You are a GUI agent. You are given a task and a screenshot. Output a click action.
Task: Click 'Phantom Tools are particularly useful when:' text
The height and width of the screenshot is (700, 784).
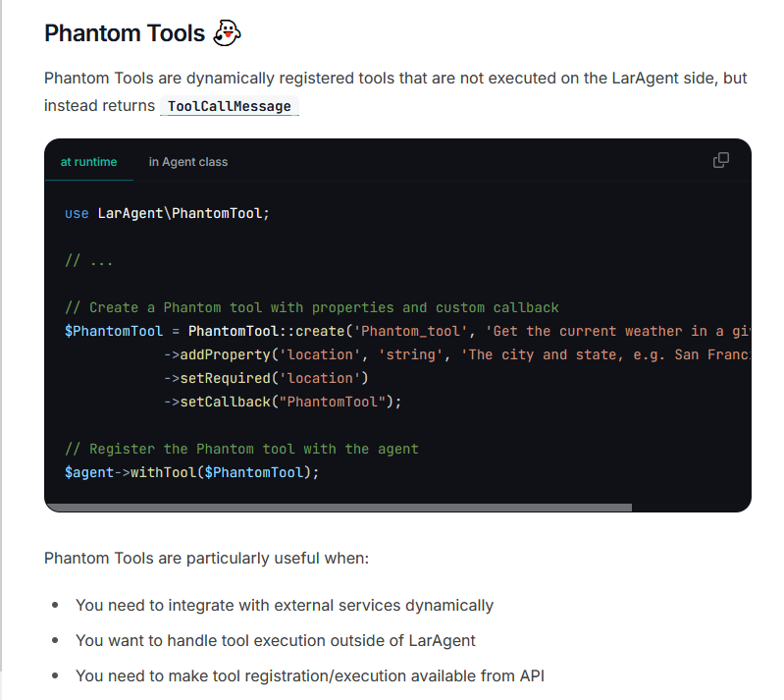click(x=206, y=558)
